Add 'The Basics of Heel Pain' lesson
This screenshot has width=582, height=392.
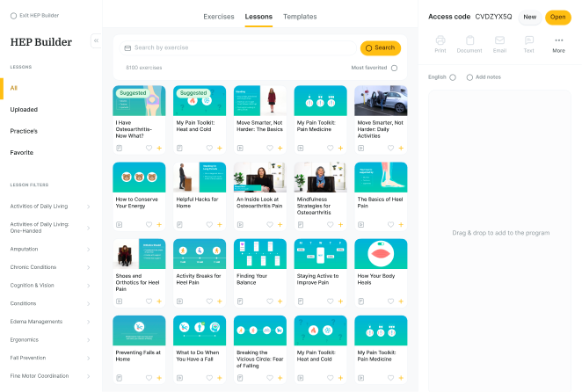click(x=401, y=225)
